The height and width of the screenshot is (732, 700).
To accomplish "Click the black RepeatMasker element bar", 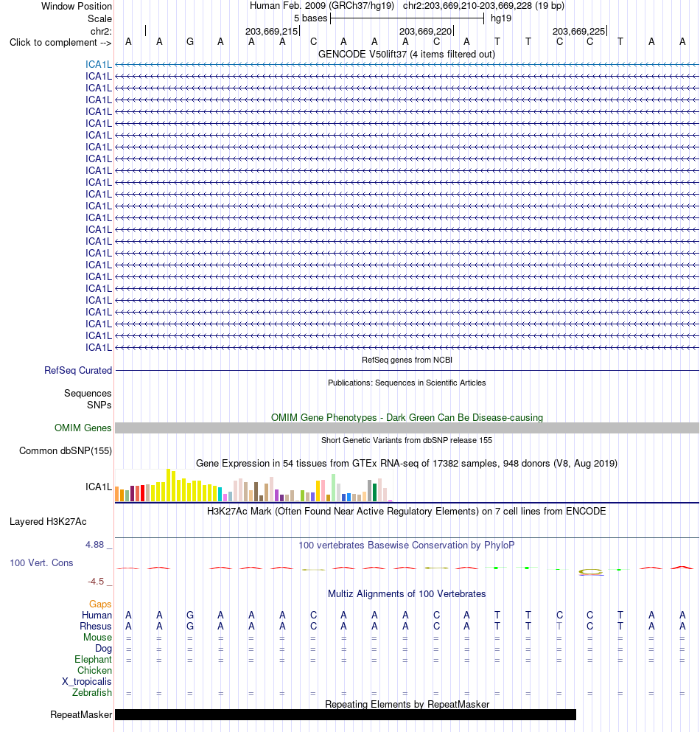I will tap(346, 715).
